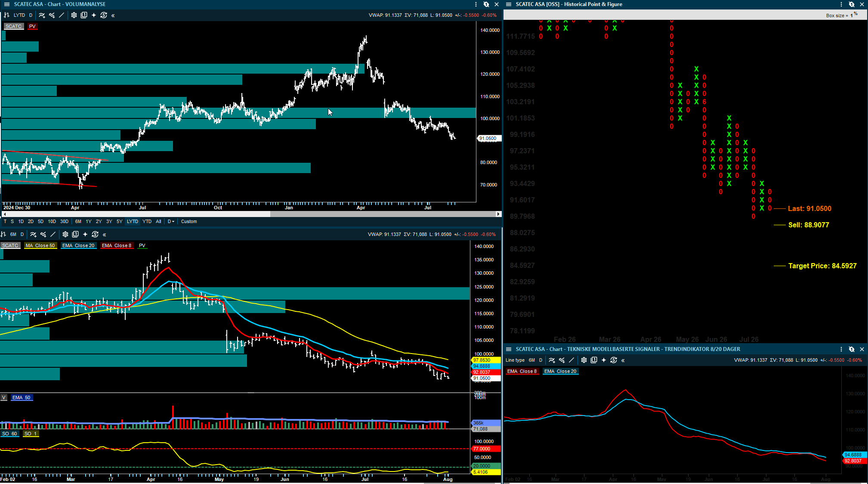Select LYTD range in time range bar
Viewport: 868px width, 484px height.
pos(133,221)
